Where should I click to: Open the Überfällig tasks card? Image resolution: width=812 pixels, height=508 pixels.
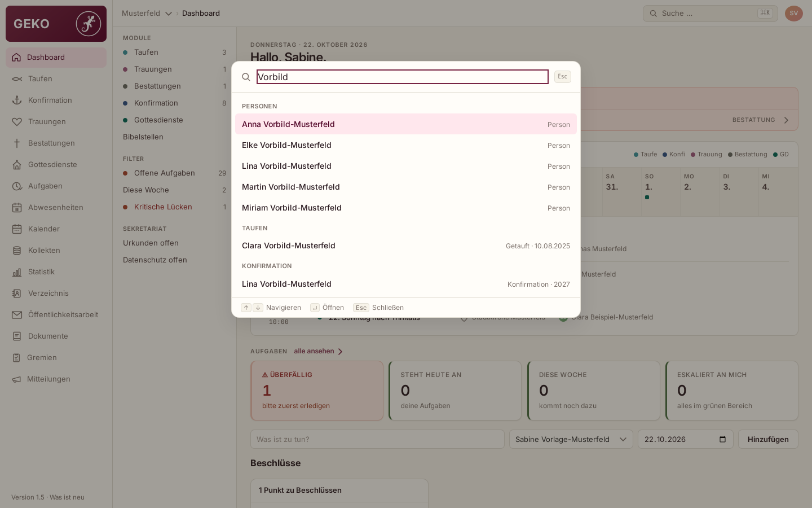point(317,391)
